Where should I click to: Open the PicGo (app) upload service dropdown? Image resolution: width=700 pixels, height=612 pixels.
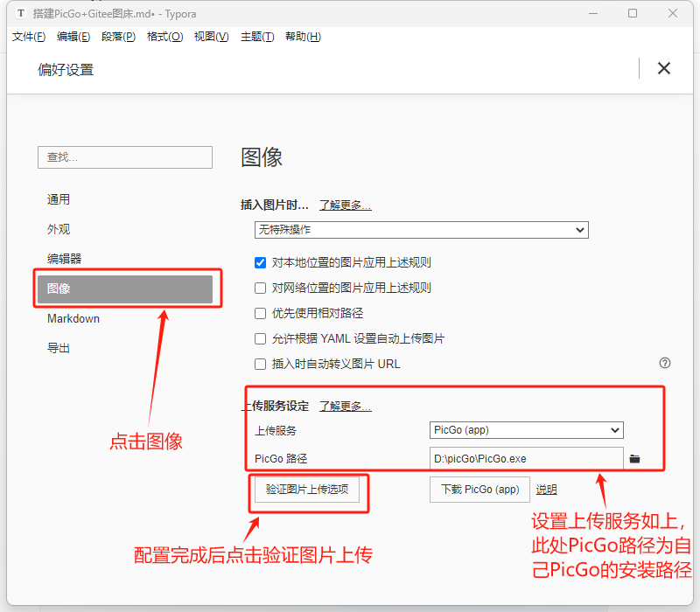click(527, 430)
